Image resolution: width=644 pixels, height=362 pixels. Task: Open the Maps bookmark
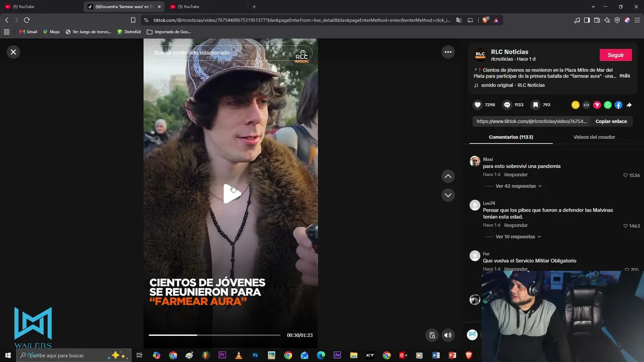coord(51,32)
